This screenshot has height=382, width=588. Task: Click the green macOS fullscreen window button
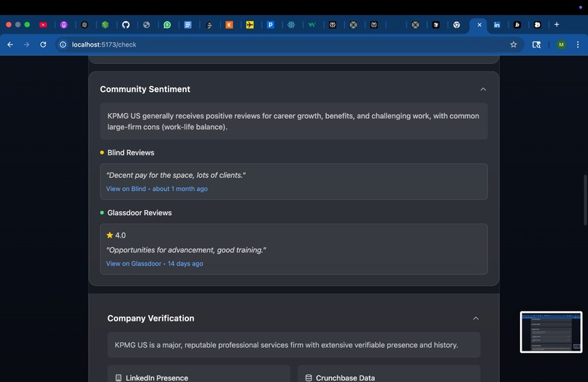(27, 25)
